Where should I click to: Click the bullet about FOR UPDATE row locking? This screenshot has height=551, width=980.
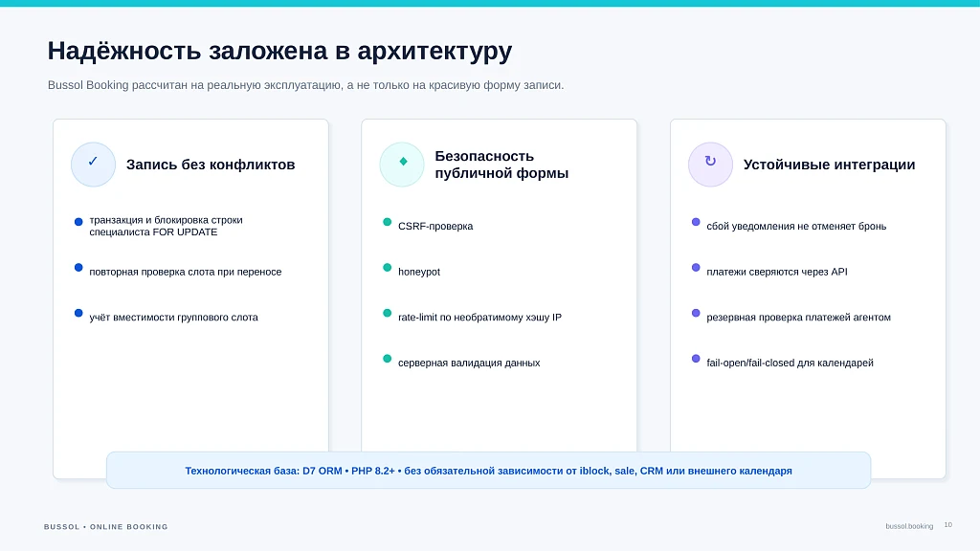tap(166, 226)
